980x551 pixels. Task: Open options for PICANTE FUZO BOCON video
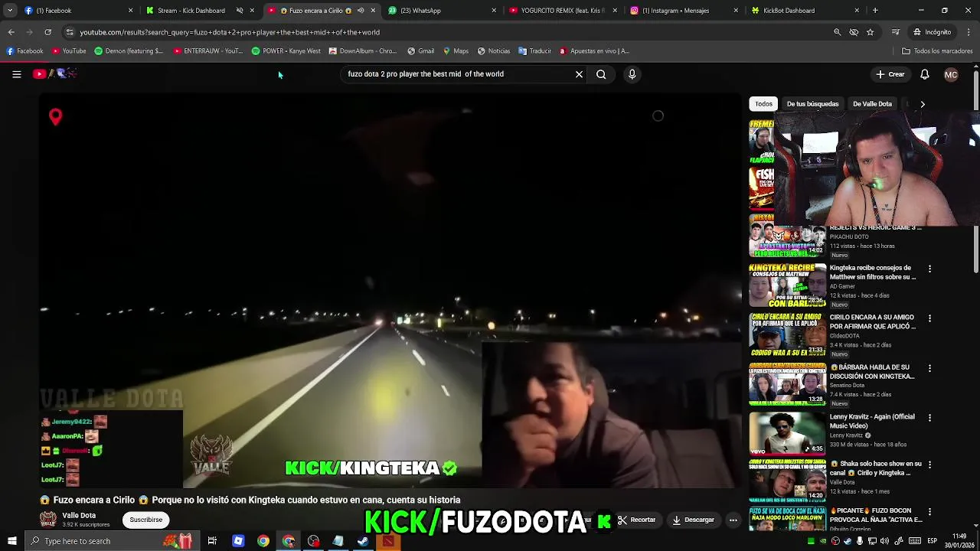point(929,511)
